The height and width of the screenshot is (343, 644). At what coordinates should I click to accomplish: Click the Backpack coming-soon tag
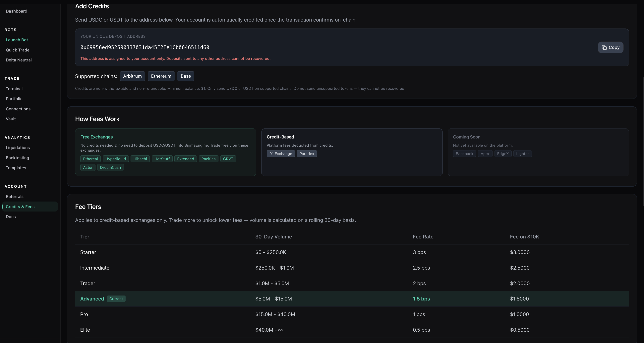464,154
